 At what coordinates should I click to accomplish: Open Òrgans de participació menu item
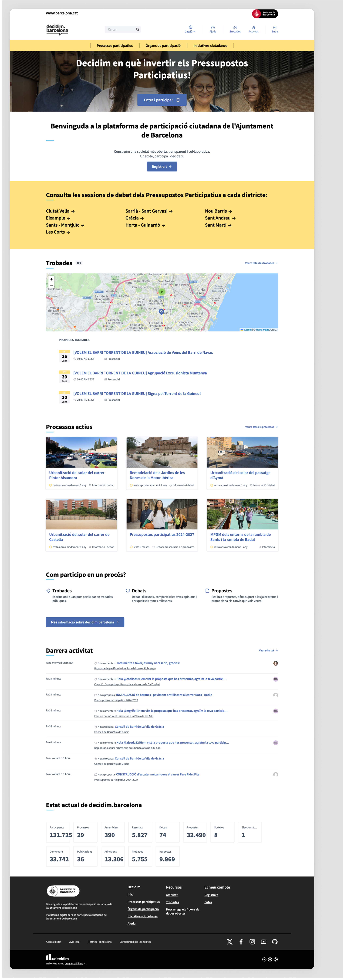click(x=163, y=45)
